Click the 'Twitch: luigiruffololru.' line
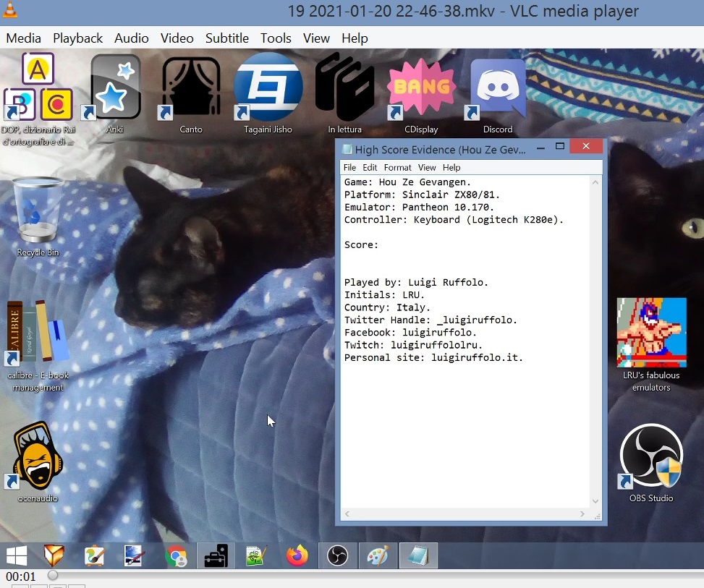This screenshot has width=704, height=588. click(x=413, y=346)
